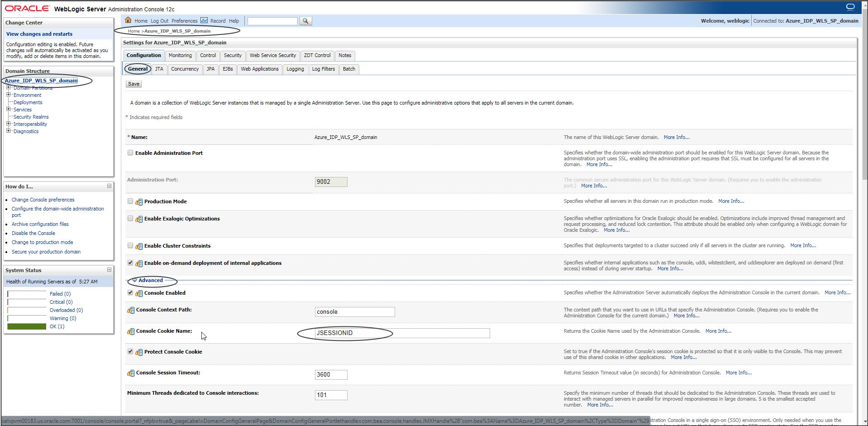The image size is (868, 426).
Task: Click the icon beside Console Session Timeout
Action: tap(131, 373)
